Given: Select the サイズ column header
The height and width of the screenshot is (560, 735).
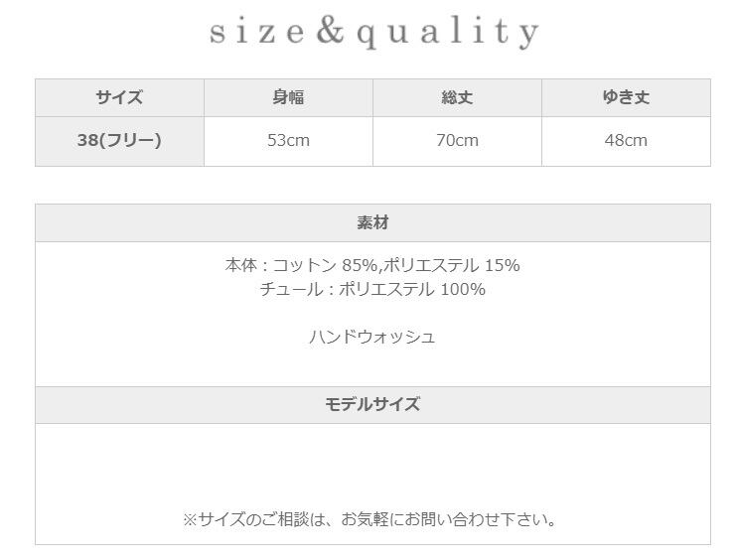Looking at the screenshot, I should (119, 97).
